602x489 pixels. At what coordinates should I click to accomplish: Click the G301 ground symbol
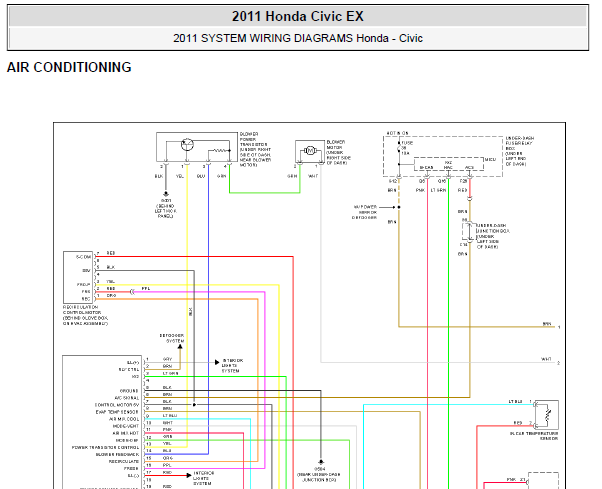[166, 194]
